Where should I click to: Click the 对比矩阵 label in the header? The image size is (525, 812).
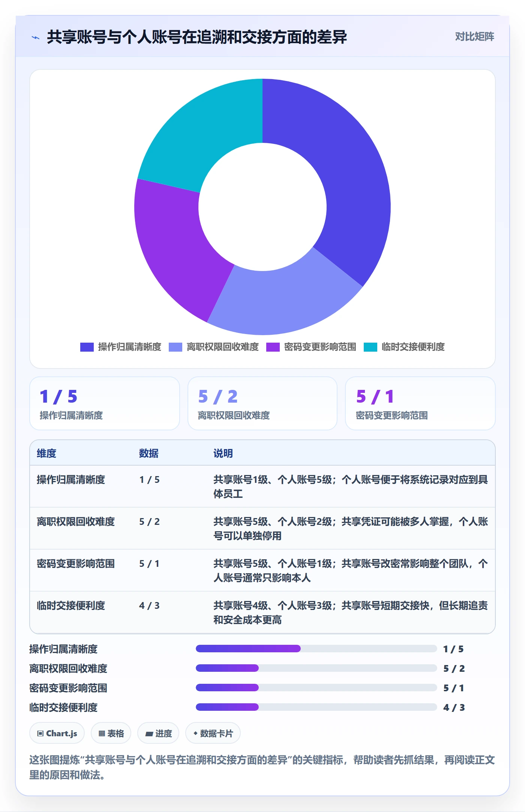474,37
